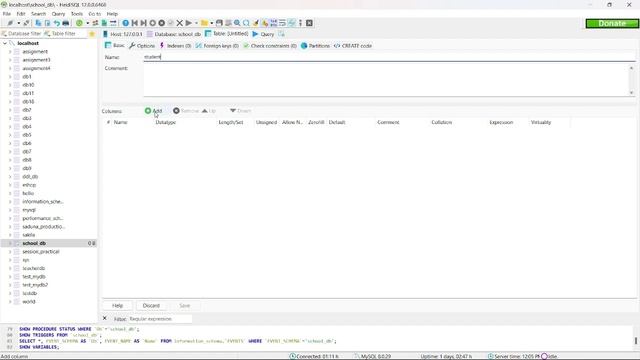Image resolution: width=640 pixels, height=360 pixels.
Task: Open the CREATE code sub-tab
Action: coord(353,46)
